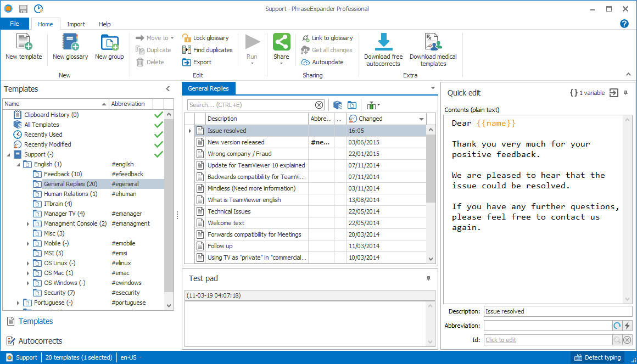Viewport: 637px width, 364px height.
Task: Click Download medical templates icon
Action: tap(433, 42)
